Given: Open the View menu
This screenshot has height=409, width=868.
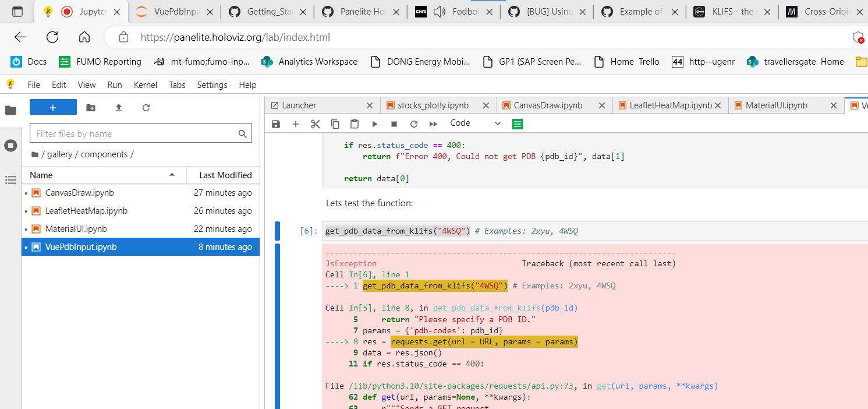Looking at the screenshot, I should click(87, 85).
